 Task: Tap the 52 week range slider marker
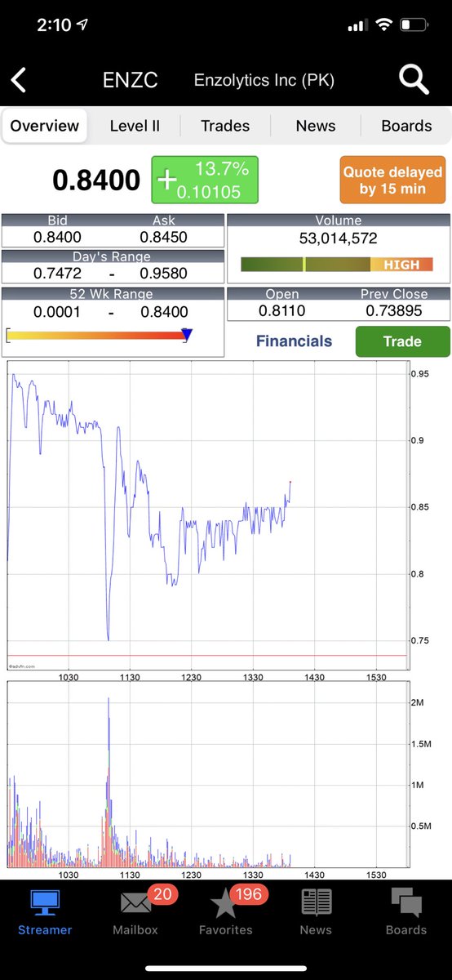(x=187, y=334)
